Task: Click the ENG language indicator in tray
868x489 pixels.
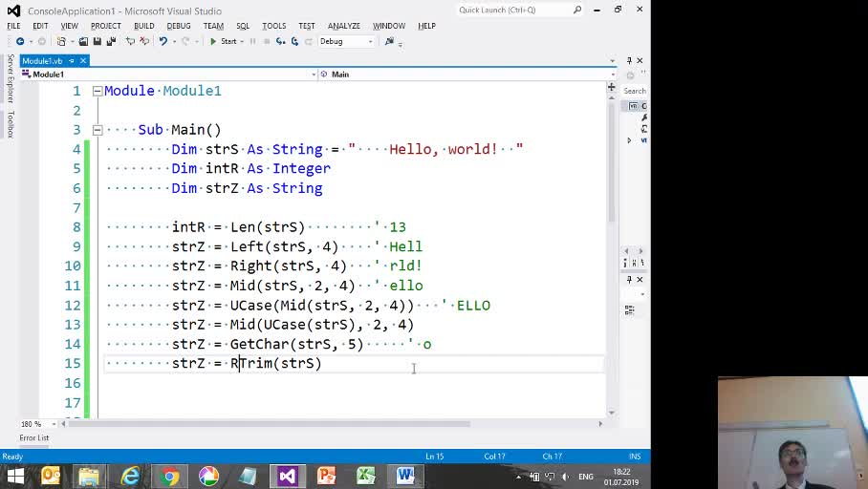Action: 586,477
